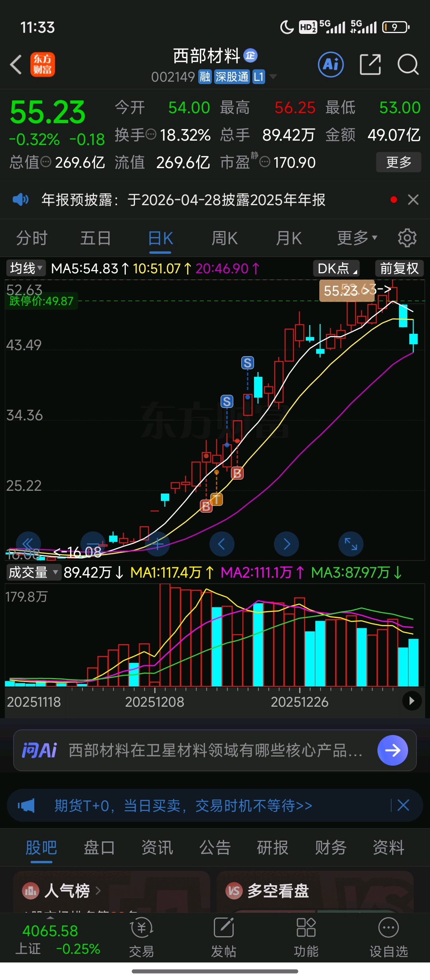Screen dimensions: 430x980
Task: Open the 均线 indicator dropdown
Action: pyautogui.click(x=26, y=268)
